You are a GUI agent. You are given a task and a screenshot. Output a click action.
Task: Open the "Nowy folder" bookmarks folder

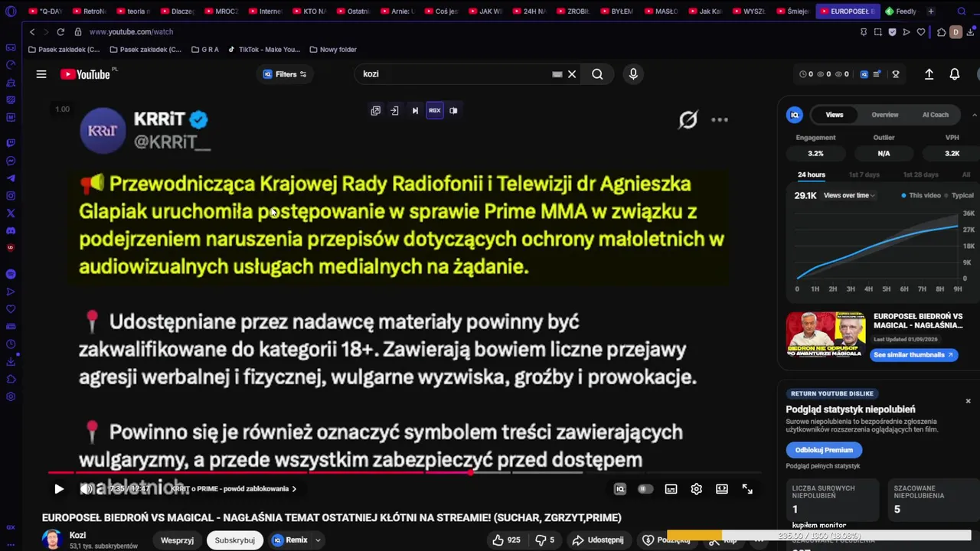(x=333, y=50)
